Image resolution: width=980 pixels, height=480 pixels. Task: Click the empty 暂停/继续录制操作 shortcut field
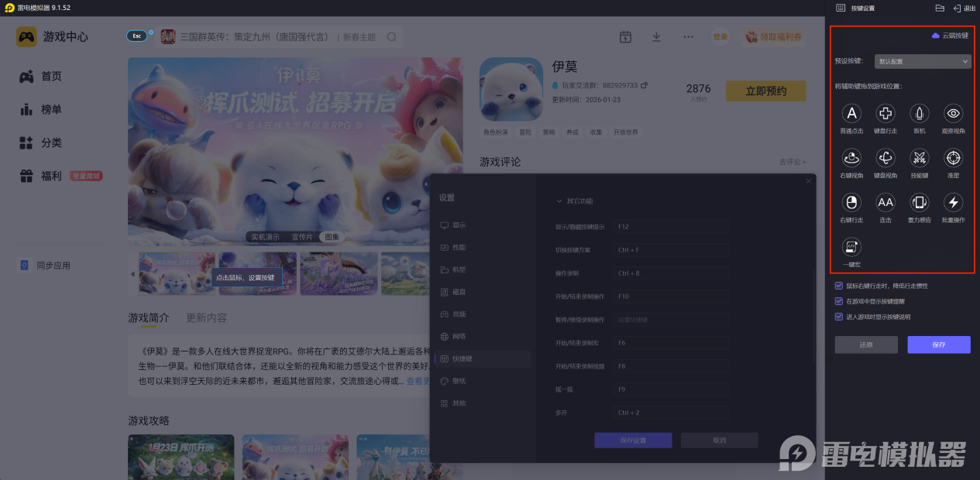click(x=671, y=320)
